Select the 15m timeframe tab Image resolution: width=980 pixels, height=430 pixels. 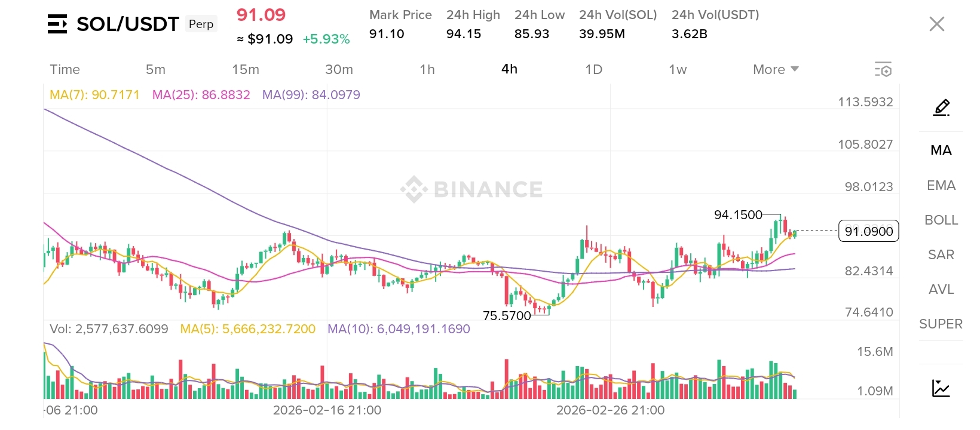coord(246,69)
